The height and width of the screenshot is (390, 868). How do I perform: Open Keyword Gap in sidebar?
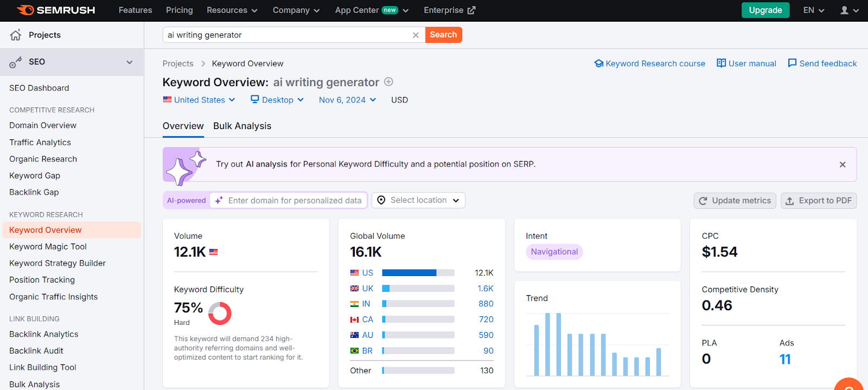[x=35, y=176]
